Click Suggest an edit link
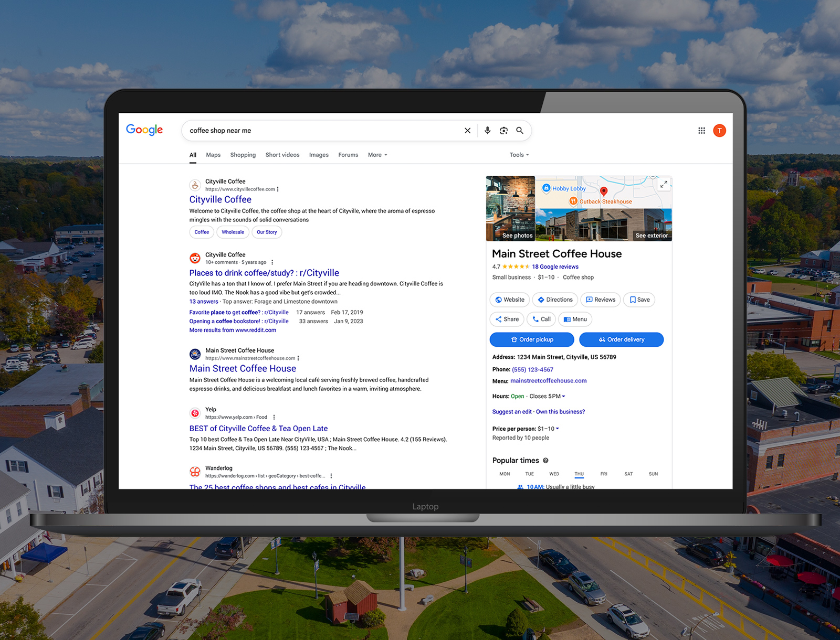840x640 pixels. 512,412
